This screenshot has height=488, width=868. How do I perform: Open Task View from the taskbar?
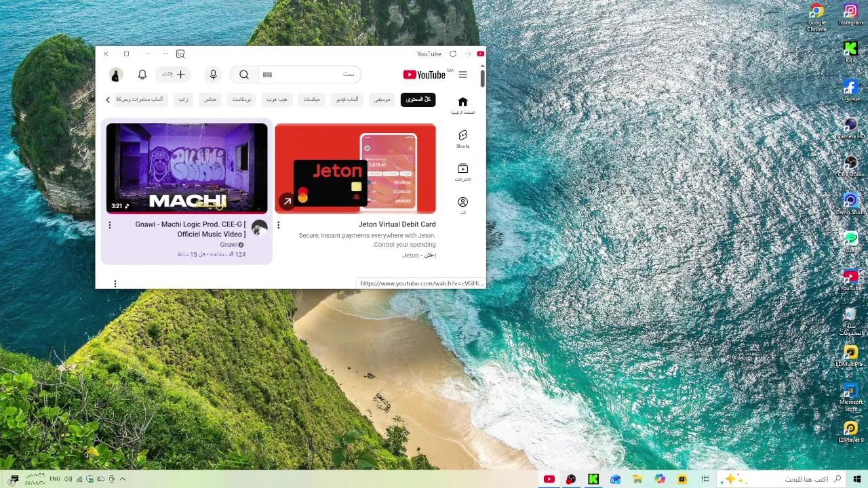pos(705,479)
